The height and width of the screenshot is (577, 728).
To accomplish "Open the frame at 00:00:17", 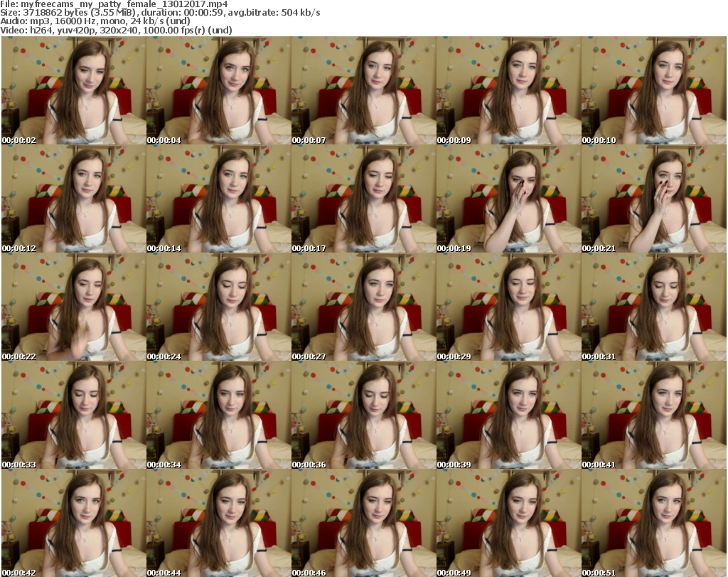I will point(363,198).
